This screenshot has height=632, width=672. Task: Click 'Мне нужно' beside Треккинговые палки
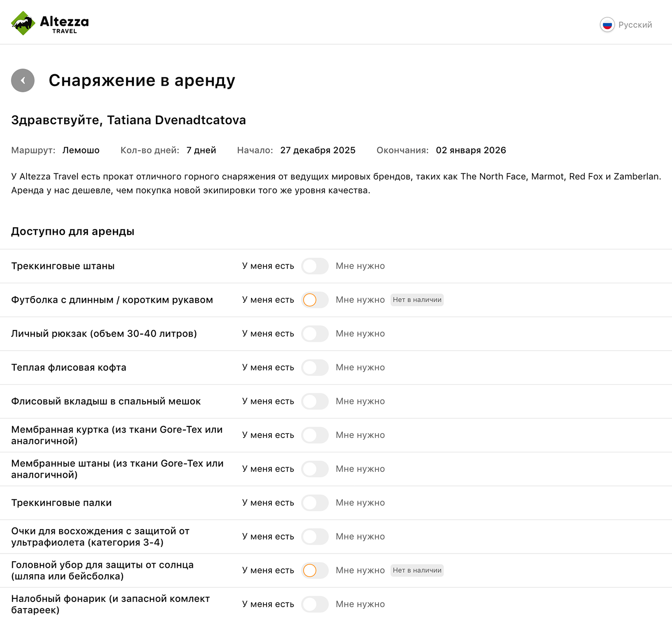(360, 503)
